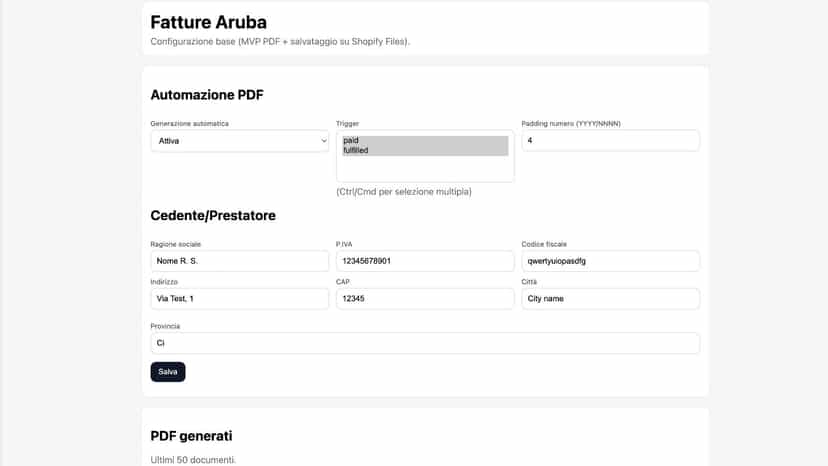Click the Padding numero input field

(x=610, y=141)
